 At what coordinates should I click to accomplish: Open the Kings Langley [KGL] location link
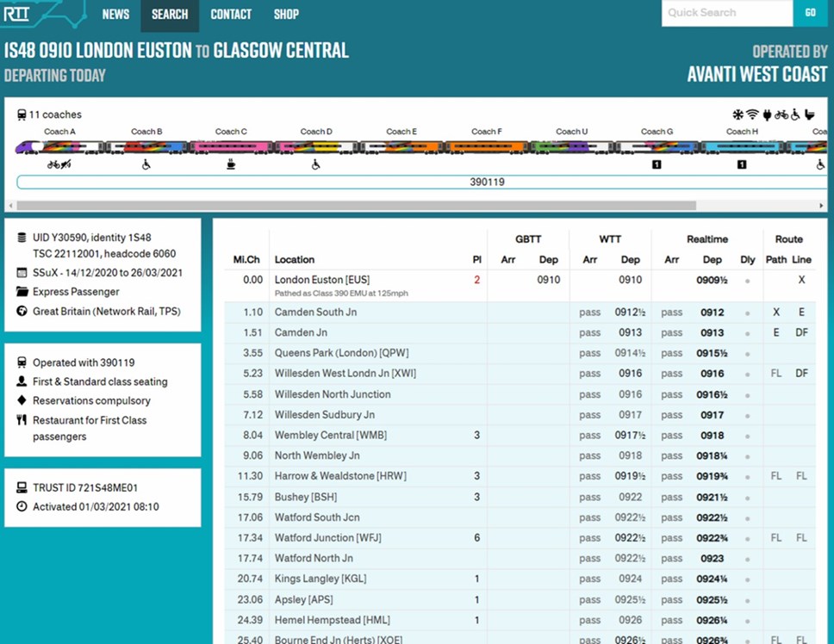321,579
